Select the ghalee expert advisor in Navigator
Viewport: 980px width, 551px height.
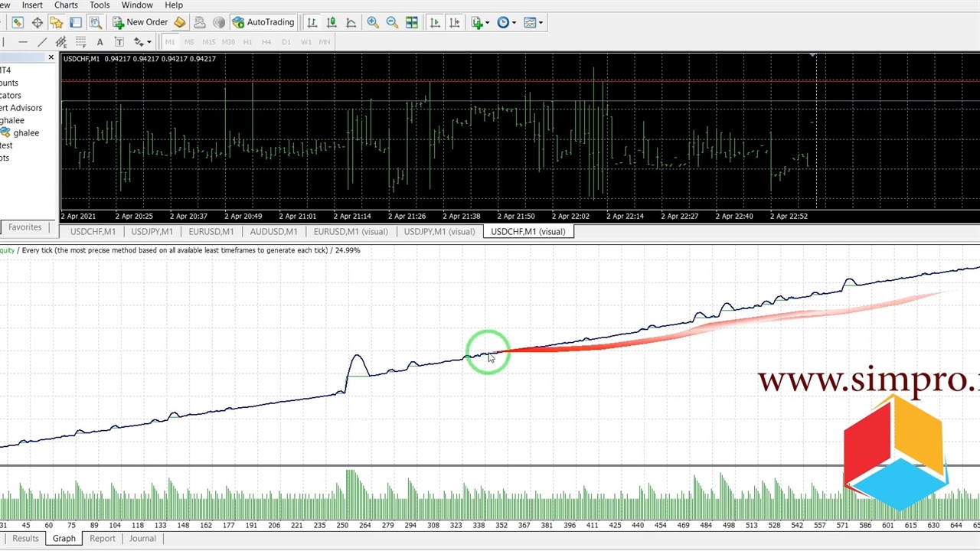(x=25, y=133)
